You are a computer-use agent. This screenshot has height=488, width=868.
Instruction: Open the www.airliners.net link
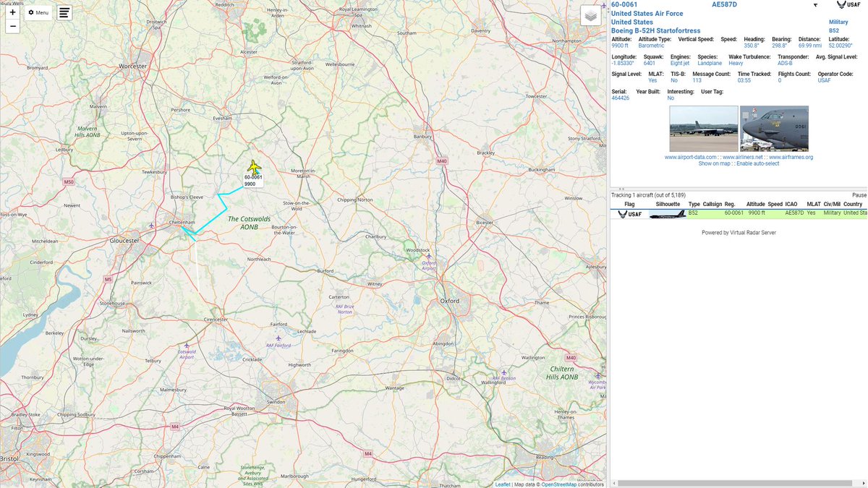point(743,157)
